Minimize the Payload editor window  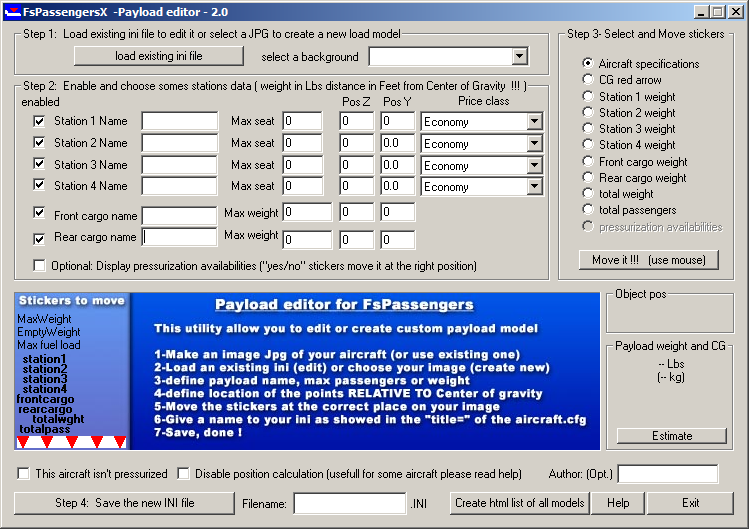[701, 12]
